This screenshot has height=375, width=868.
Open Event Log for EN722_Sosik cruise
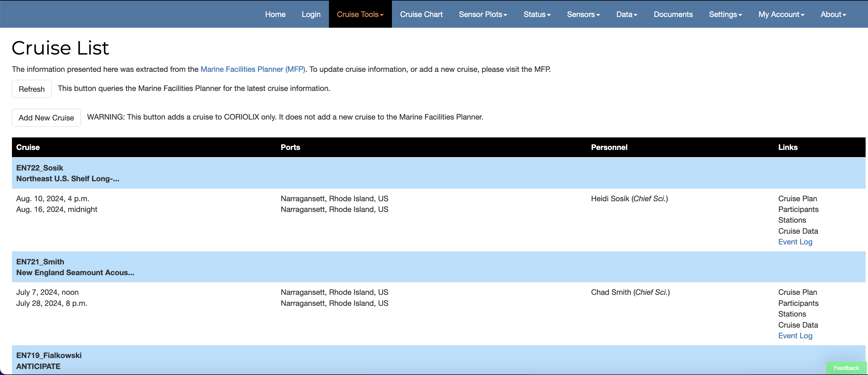795,242
